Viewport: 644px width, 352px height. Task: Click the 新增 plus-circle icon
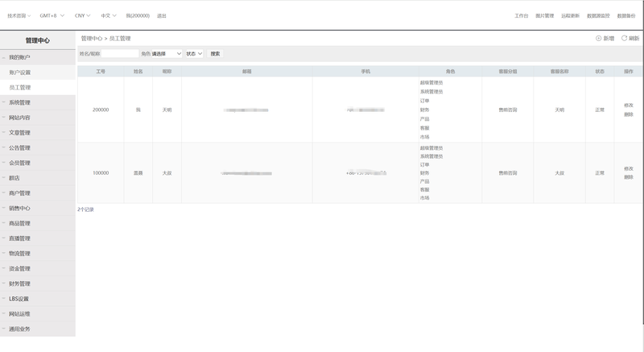[x=598, y=38]
